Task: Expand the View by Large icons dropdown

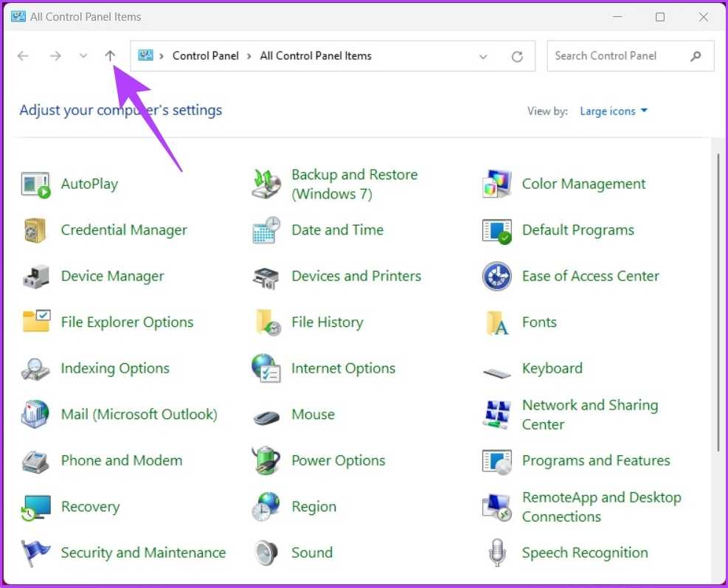Action: pyautogui.click(x=614, y=111)
